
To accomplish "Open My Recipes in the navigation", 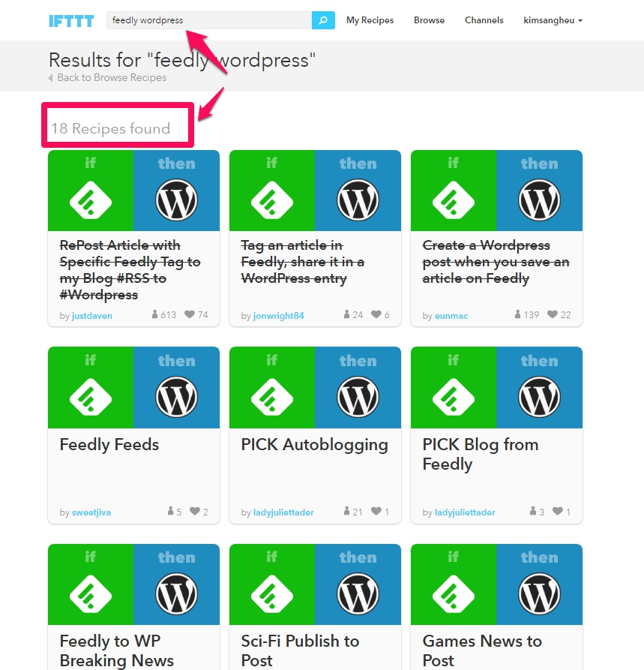I will [x=370, y=20].
